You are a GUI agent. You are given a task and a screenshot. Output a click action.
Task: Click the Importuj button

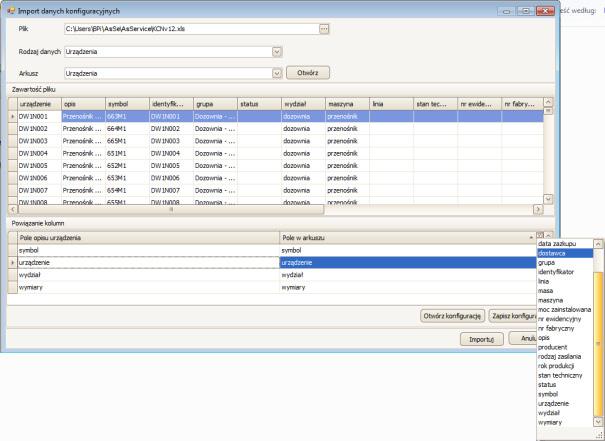tap(482, 339)
